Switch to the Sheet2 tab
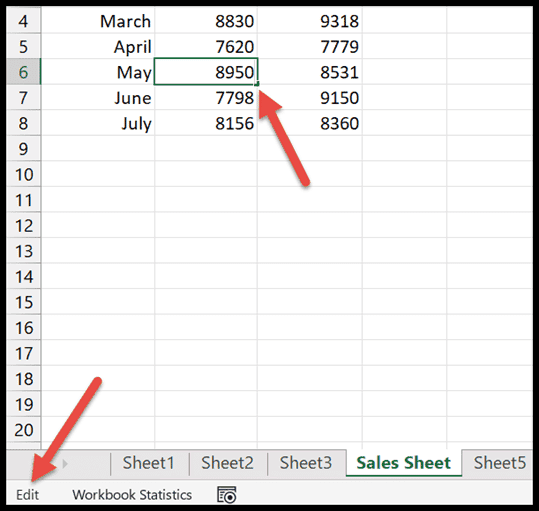The width and height of the screenshot is (539, 511). (227, 463)
